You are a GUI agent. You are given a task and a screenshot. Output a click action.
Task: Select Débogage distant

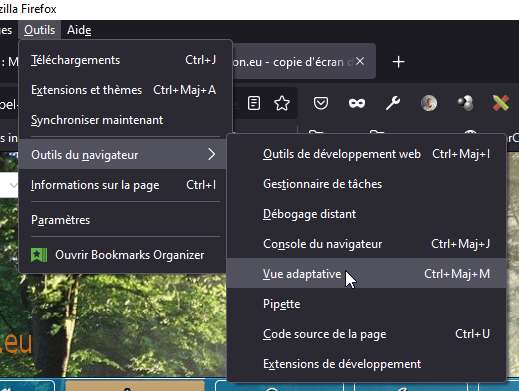pyautogui.click(x=366, y=214)
